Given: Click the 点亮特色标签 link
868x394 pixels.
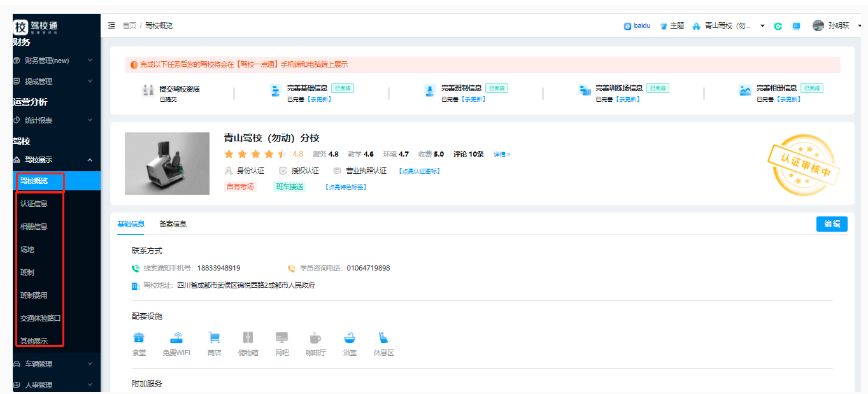Looking at the screenshot, I should 346,187.
